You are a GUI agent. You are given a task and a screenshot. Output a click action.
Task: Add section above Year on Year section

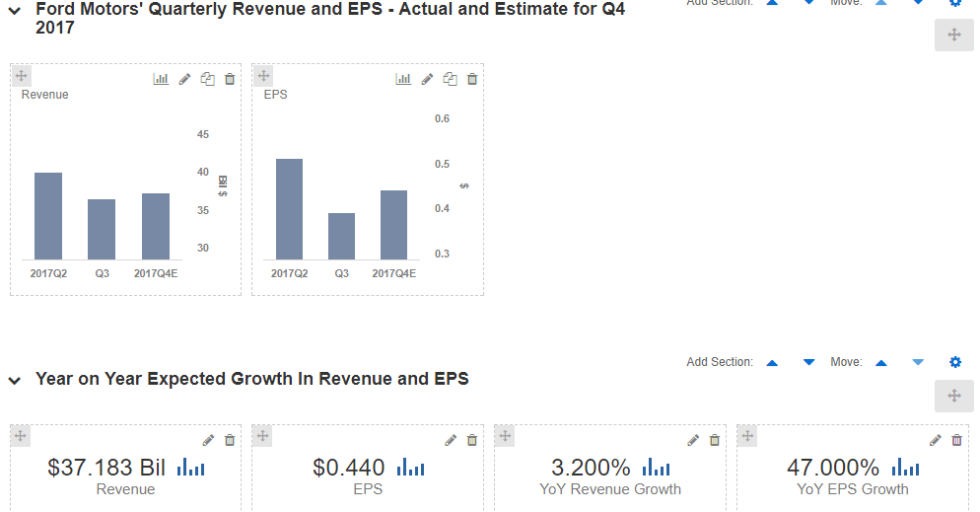pyautogui.click(x=773, y=363)
